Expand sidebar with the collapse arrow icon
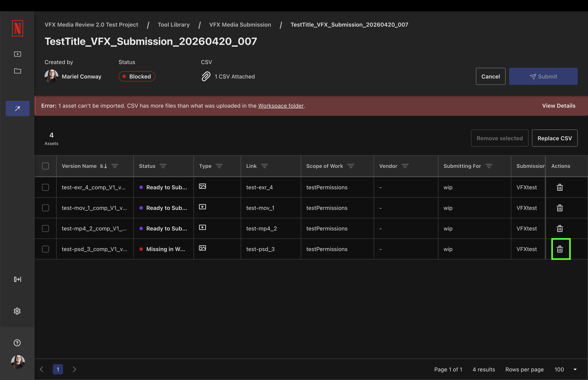This screenshot has height=380, width=588. click(18, 279)
